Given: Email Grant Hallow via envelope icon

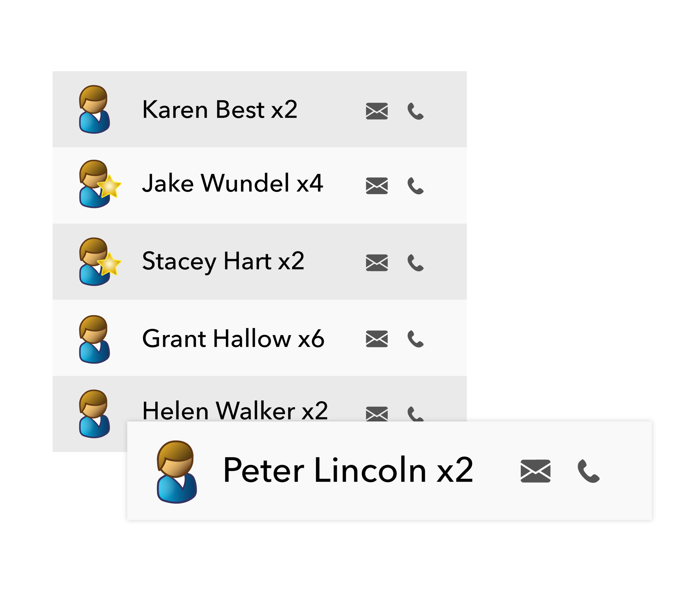Looking at the screenshot, I should [377, 339].
